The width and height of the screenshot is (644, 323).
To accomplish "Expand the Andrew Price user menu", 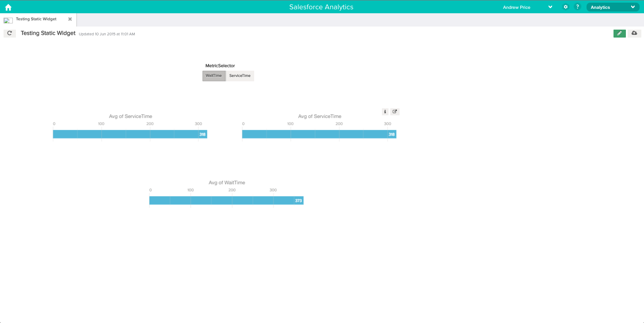I will [x=550, y=7].
